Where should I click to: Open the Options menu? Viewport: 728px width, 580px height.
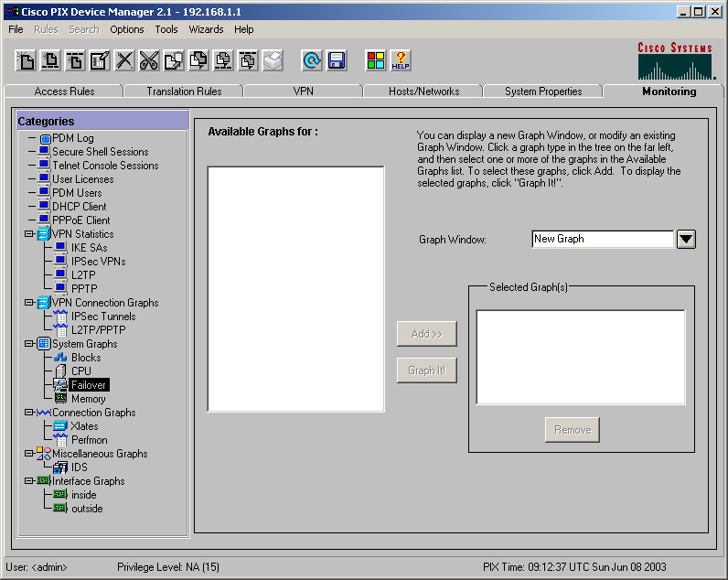[x=127, y=29]
